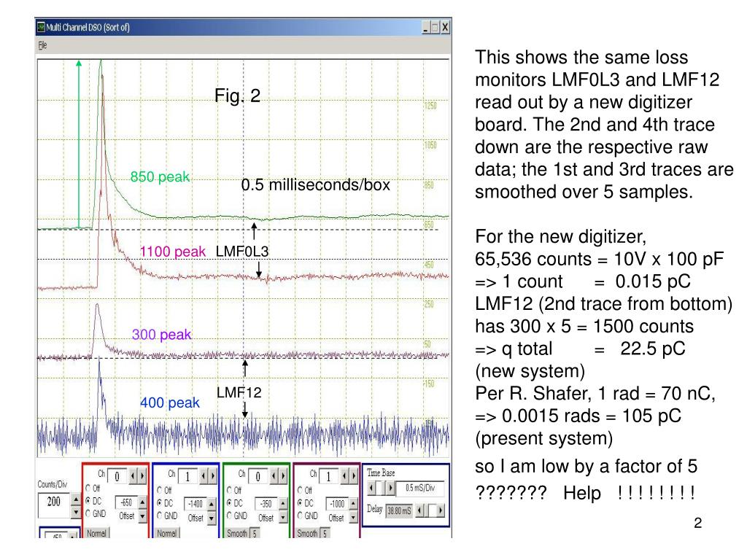Click the -650 offset field
The width and height of the screenshot is (747, 560).
pyautogui.click(x=127, y=502)
